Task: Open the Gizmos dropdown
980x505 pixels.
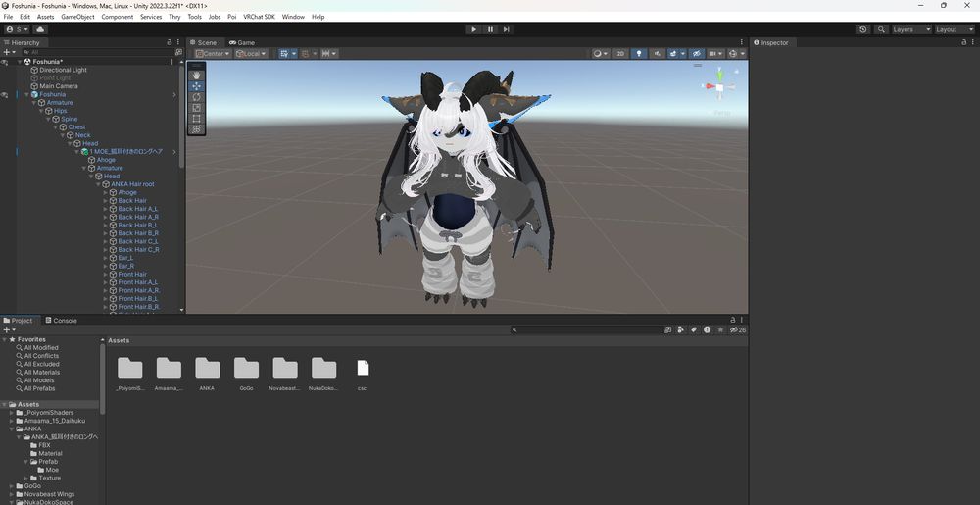Action: tap(737, 54)
